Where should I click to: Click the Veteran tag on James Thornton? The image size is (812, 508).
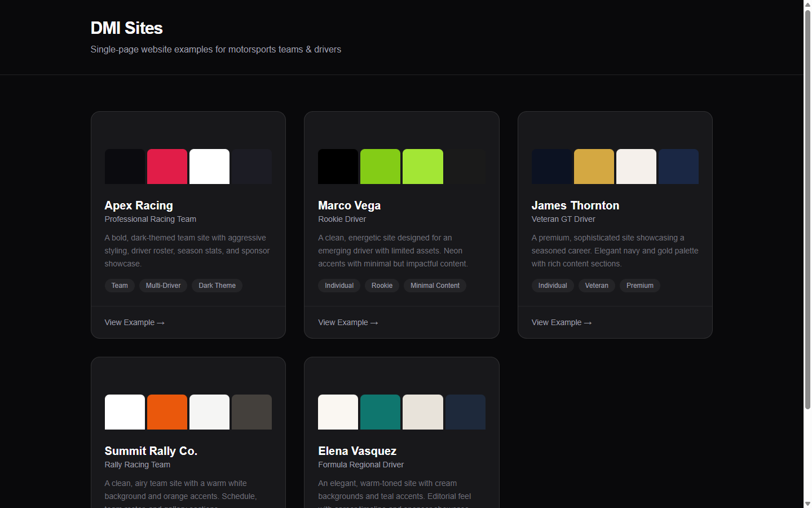coord(597,286)
